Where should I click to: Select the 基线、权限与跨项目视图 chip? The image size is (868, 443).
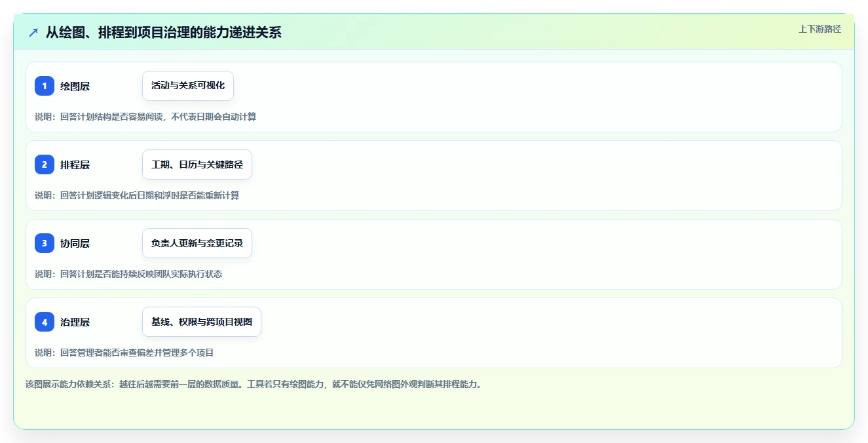tap(202, 322)
